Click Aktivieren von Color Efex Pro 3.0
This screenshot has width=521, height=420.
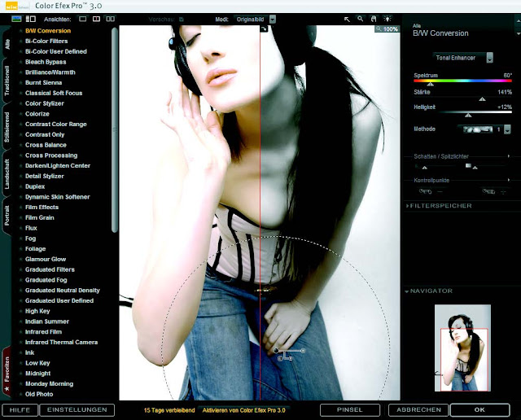click(x=244, y=410)
